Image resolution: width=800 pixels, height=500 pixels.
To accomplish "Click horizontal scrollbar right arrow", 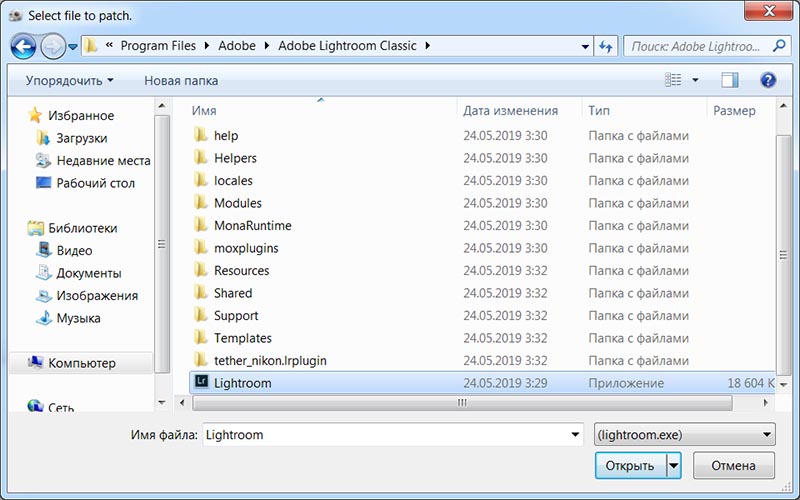I will pyautogui.click(x=765, y=403).
